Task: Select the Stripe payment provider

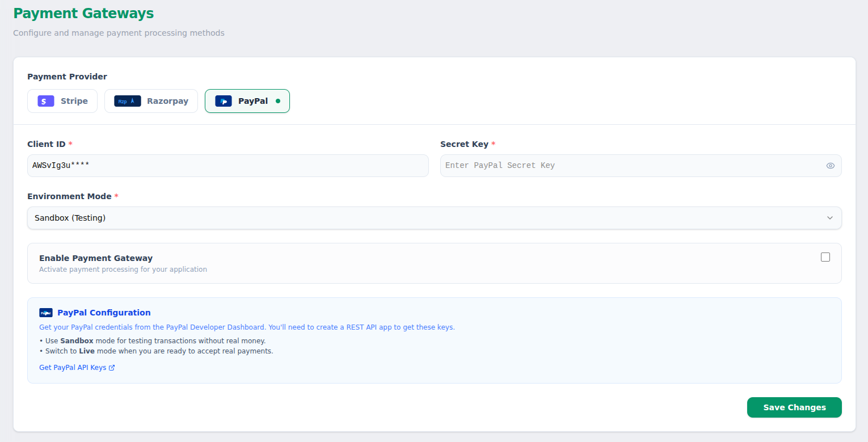Action: (x=62, y=101)
